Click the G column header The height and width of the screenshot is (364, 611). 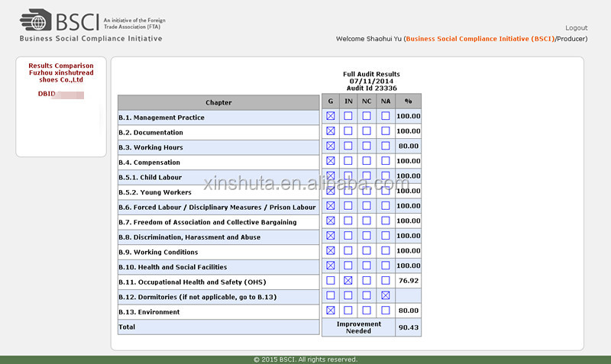[331, 101]
